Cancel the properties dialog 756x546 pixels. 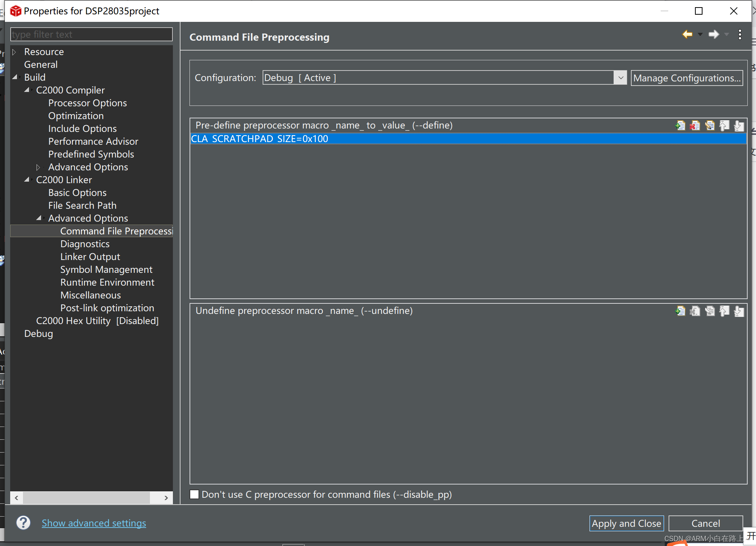(706, 523)
